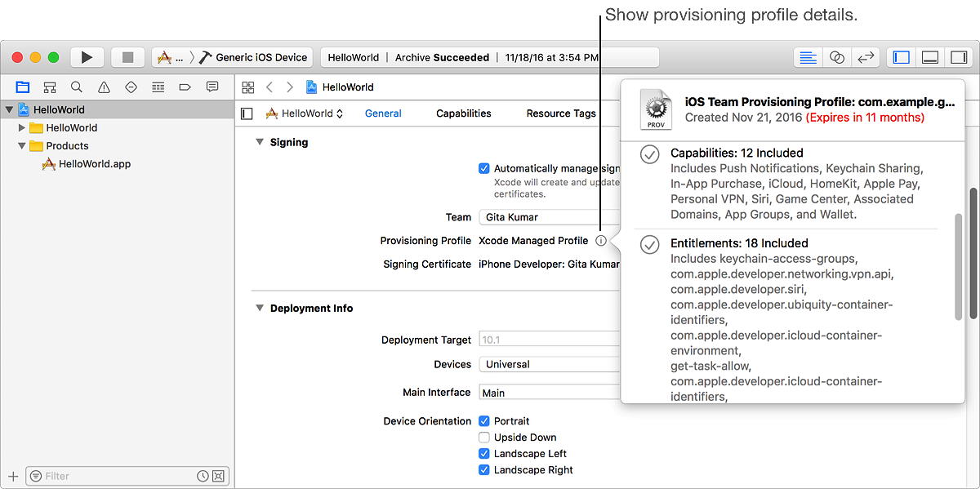
Task: Open the Project navigator
Action: (x=22, y=87)
